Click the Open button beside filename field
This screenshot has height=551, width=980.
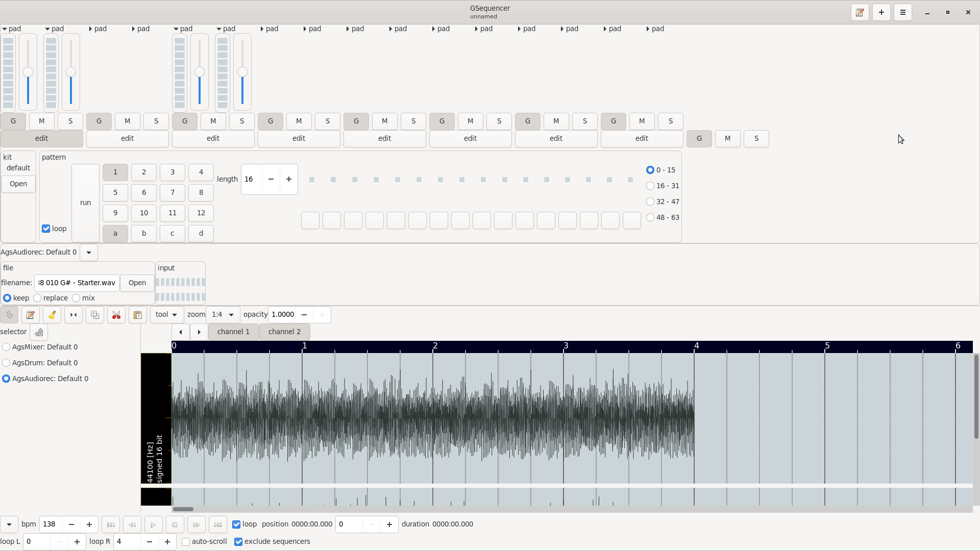click(137, 283)
